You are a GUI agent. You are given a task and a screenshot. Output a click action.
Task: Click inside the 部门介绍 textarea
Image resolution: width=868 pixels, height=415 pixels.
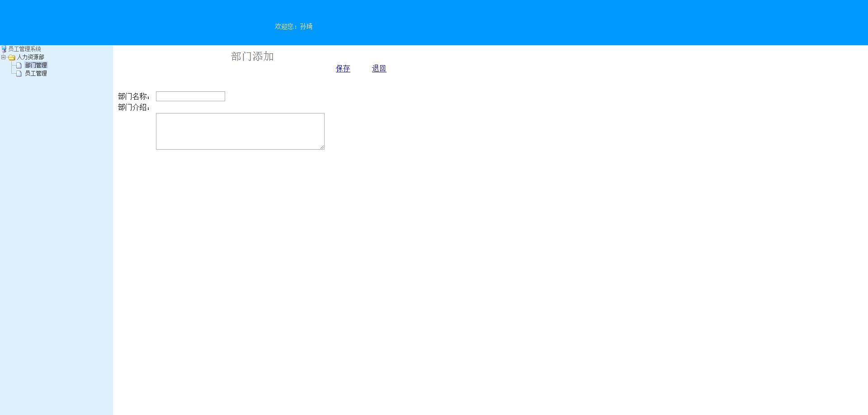click(x=240, y=131)
